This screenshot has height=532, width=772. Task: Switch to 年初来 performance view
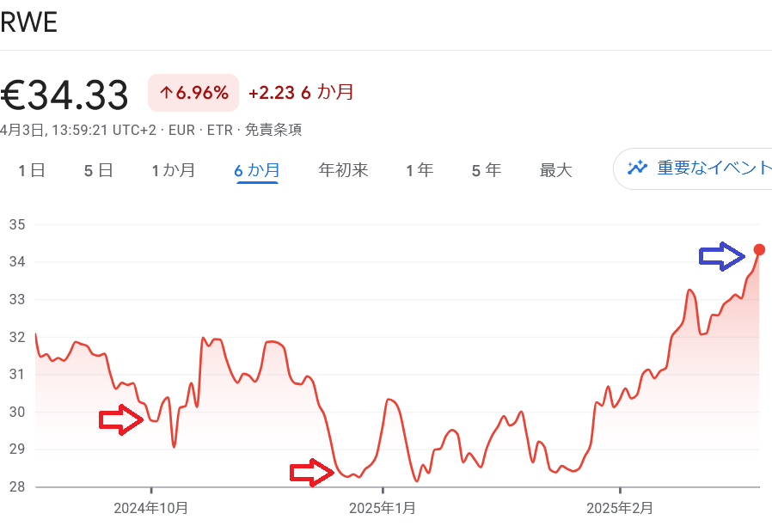342,170
